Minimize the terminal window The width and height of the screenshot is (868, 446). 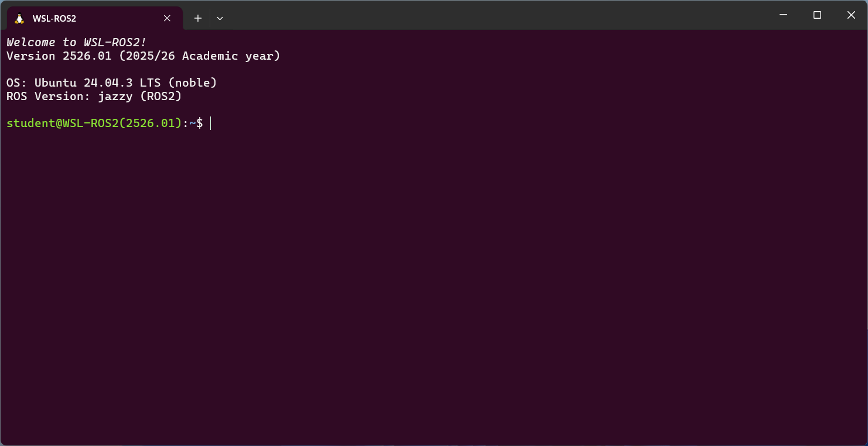[x=783, y=15]
